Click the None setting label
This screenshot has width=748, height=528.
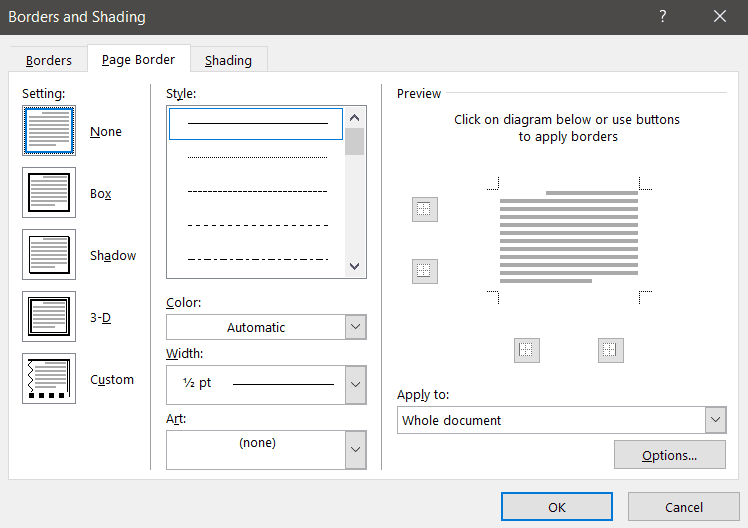point(106,132)
